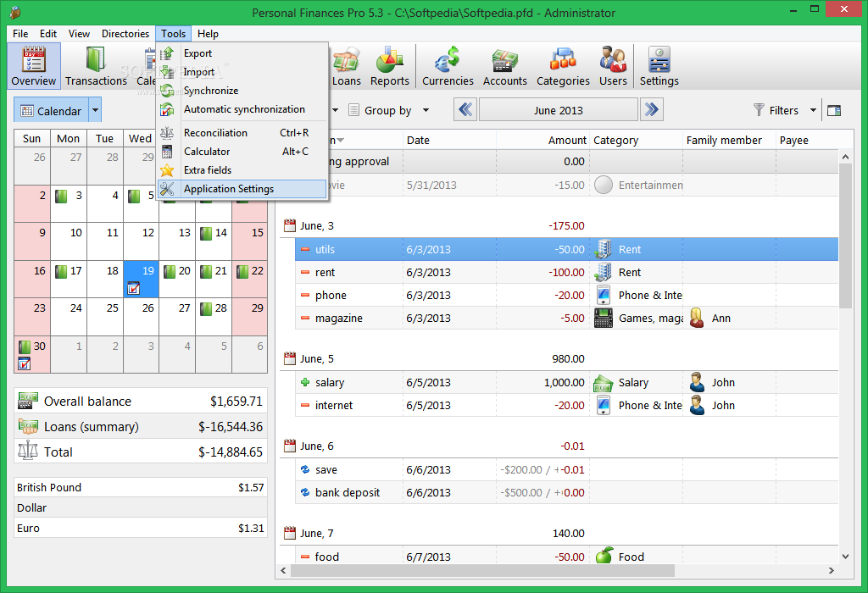The image size is (868, 593).
Task: Click the Filters funnel icon
Action: point(759,110)
